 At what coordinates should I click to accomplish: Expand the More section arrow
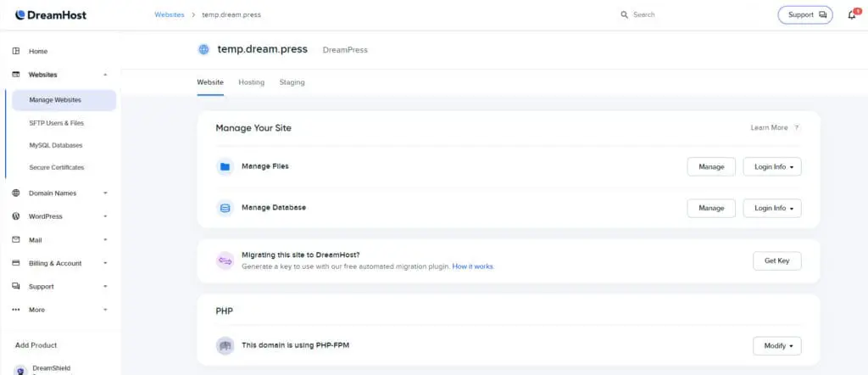105,310
